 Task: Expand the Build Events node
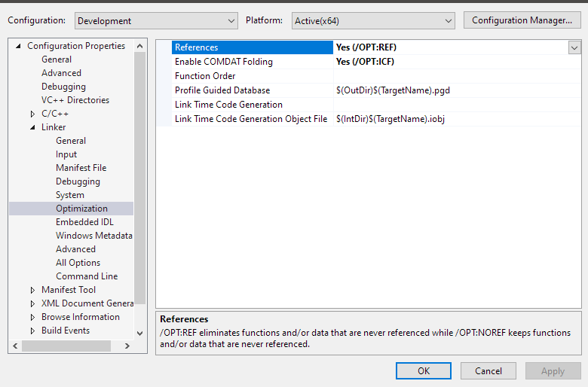coord(32,331)
